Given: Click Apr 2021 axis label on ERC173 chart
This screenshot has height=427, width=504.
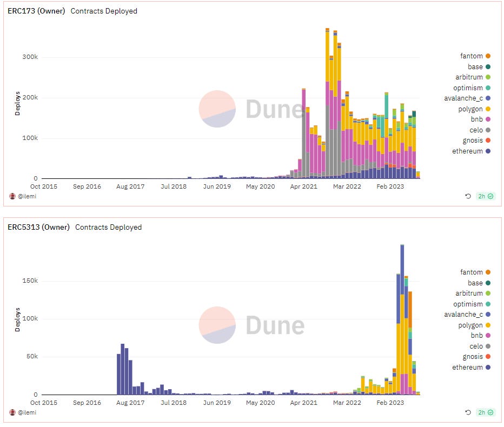Looking at the screenshot, I should 303,186.
